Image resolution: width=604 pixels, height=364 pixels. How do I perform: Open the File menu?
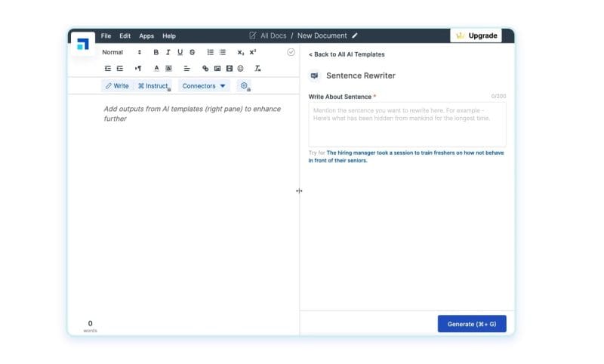(106, 35)
